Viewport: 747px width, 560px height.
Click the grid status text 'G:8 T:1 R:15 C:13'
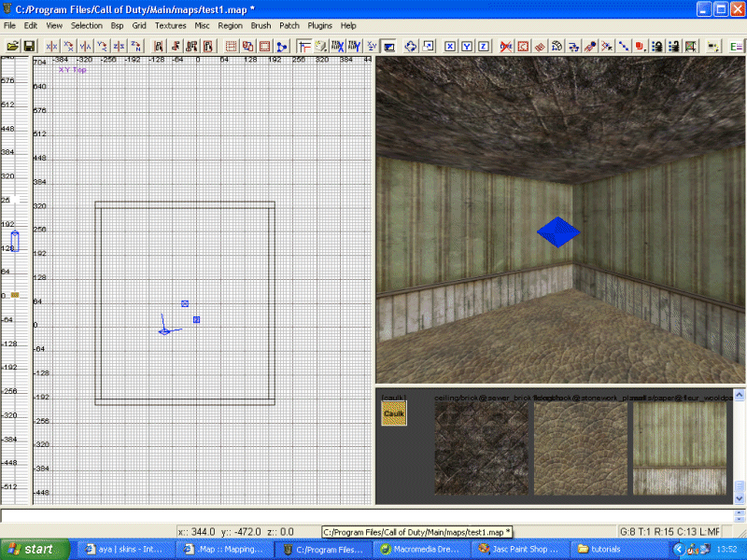click(658, 531)
